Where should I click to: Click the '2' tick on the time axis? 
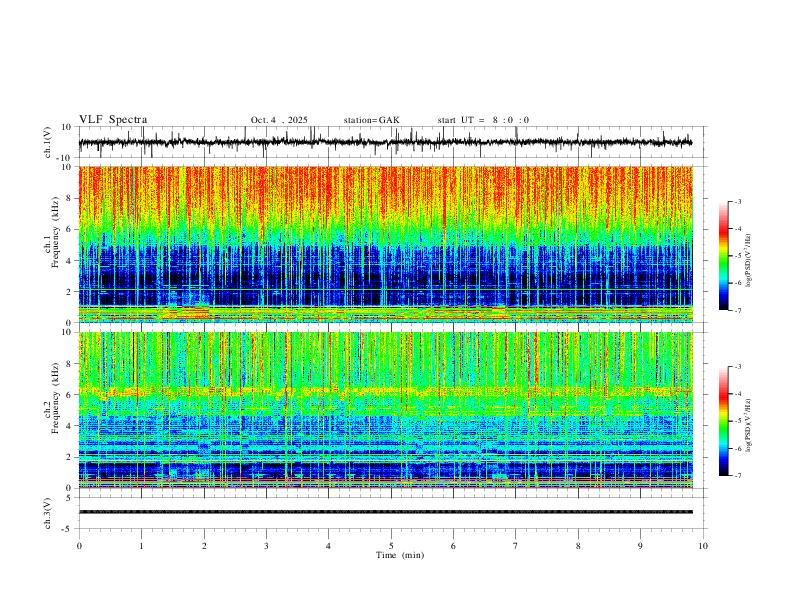pos(204,546)
